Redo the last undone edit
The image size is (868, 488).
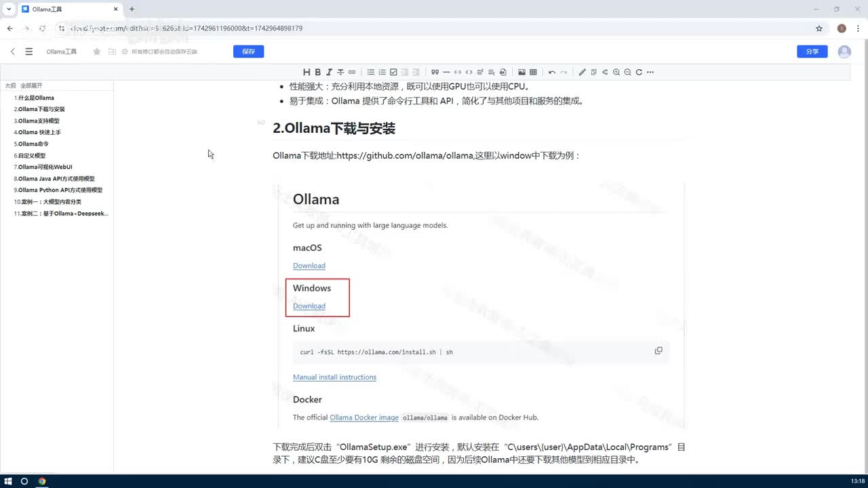pos(563,72)
